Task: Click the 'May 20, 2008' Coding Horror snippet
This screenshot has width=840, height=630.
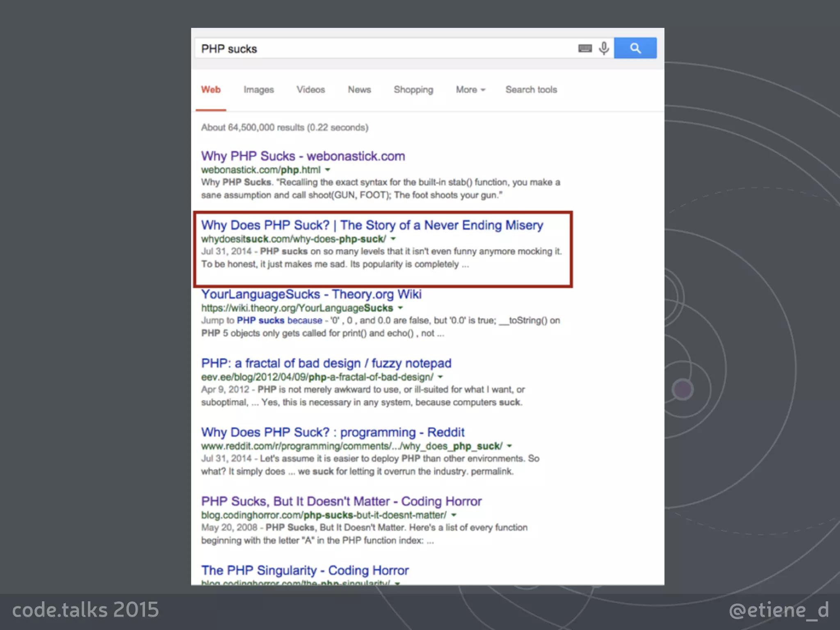Action: [364, 534]
